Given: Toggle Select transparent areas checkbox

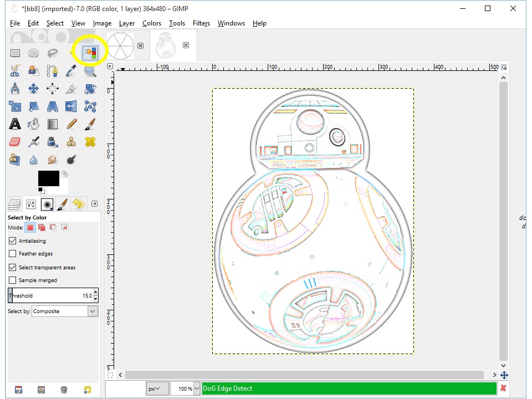Looking at the screenshot, I should 13,267.
